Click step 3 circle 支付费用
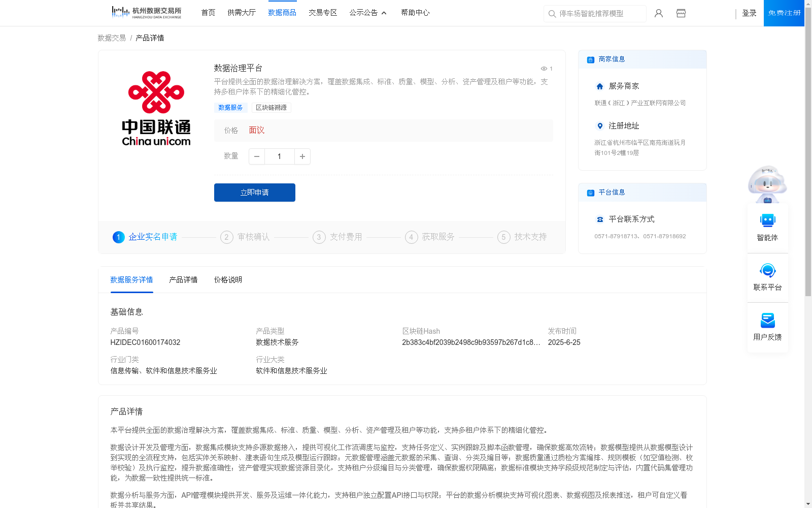 [319, 237]
